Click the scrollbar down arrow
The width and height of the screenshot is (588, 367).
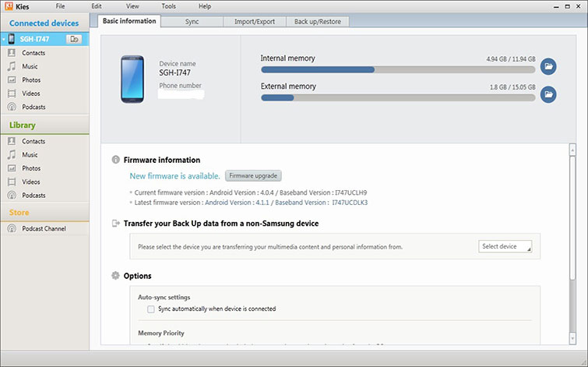[572, 338]
